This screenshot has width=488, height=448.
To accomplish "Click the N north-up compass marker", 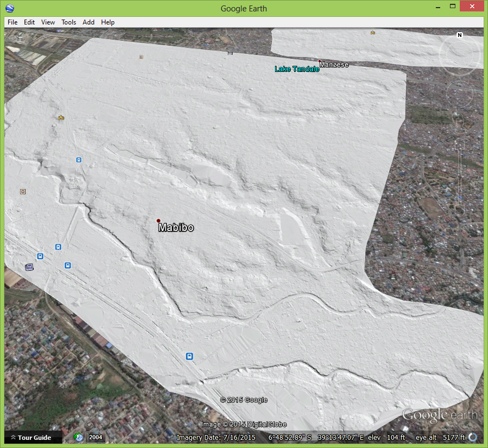I will click(x=460, y=35).
